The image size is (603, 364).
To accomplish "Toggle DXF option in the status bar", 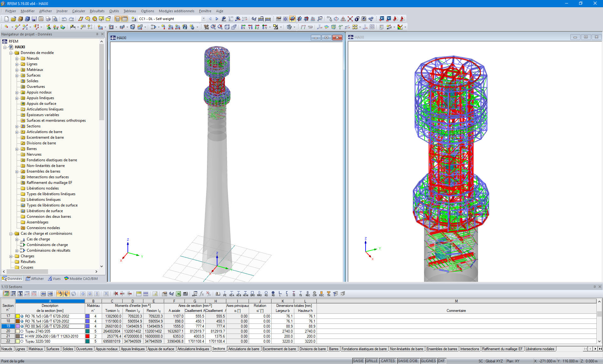I will point(442,361).
